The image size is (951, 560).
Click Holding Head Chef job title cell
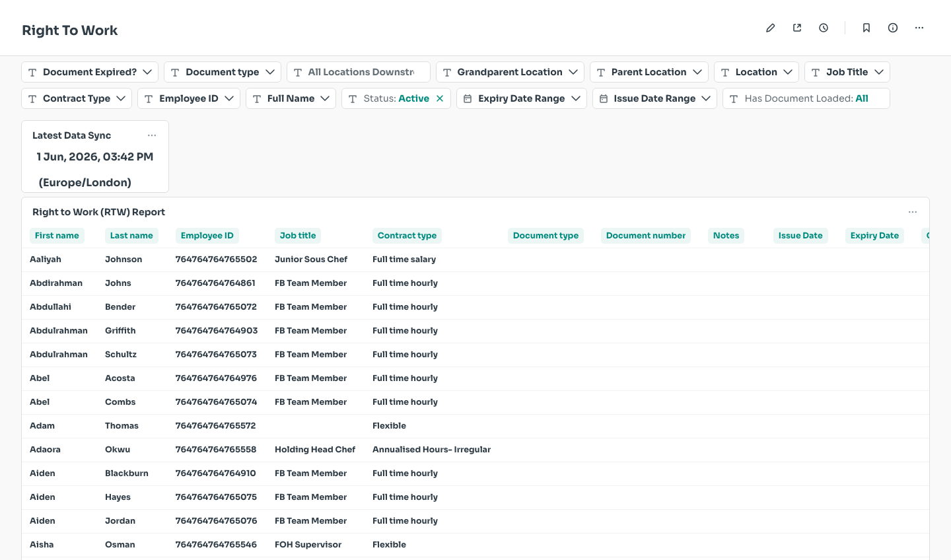[x=315, y=450]
